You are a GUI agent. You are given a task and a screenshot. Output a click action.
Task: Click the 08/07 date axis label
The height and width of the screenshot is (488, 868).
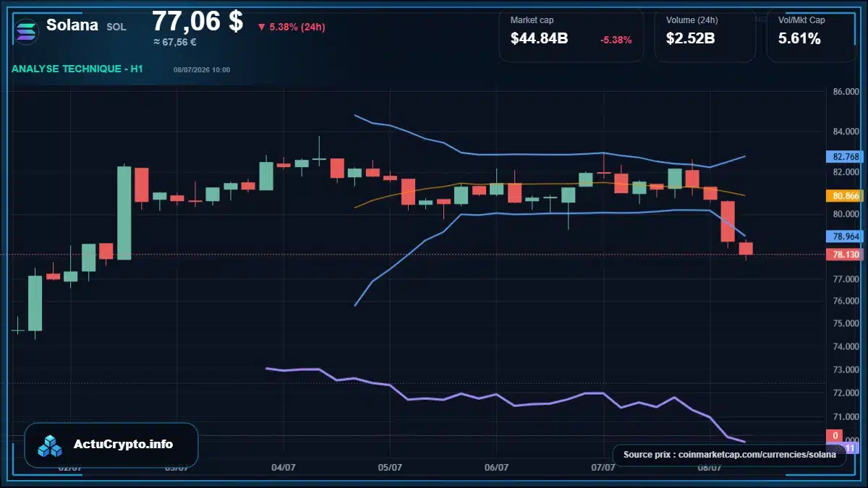tap(709, 468)
